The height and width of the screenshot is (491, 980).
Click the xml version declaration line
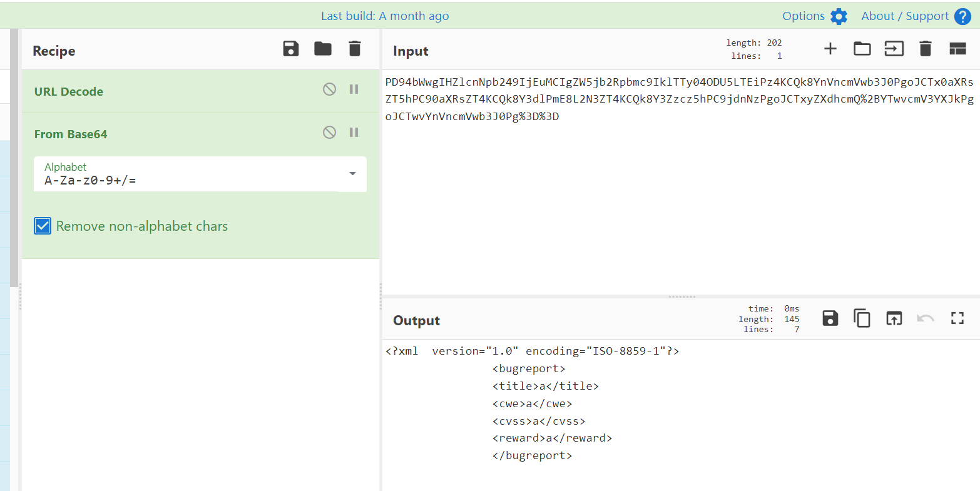(x=533, y=352)
